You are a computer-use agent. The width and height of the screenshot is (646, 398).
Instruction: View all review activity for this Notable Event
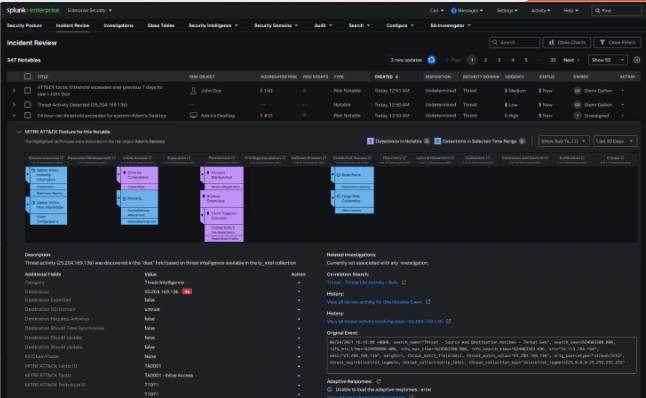[374, 302]
